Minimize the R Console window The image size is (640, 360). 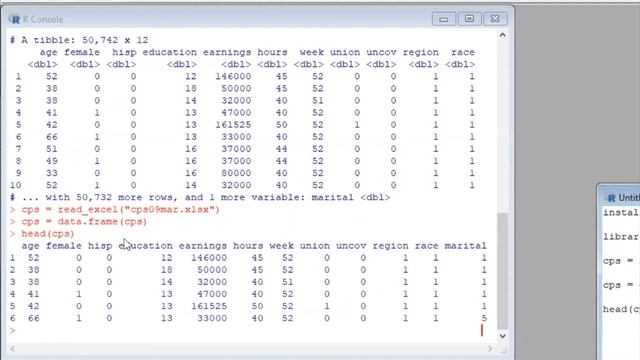(444, 19)
